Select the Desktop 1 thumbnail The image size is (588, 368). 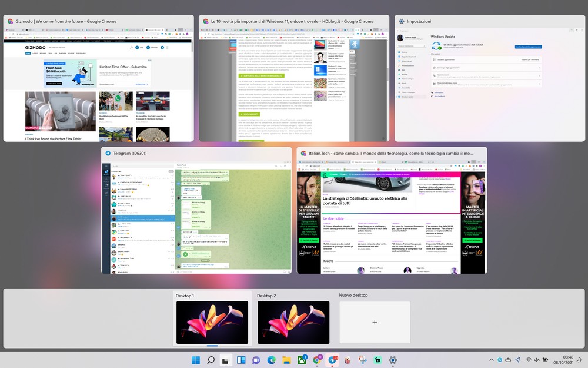(x=212, y=321)
